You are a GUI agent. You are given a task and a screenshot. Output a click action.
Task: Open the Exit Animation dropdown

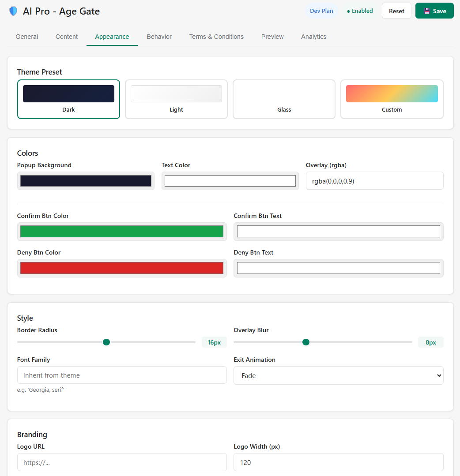(x=338, y=375)
